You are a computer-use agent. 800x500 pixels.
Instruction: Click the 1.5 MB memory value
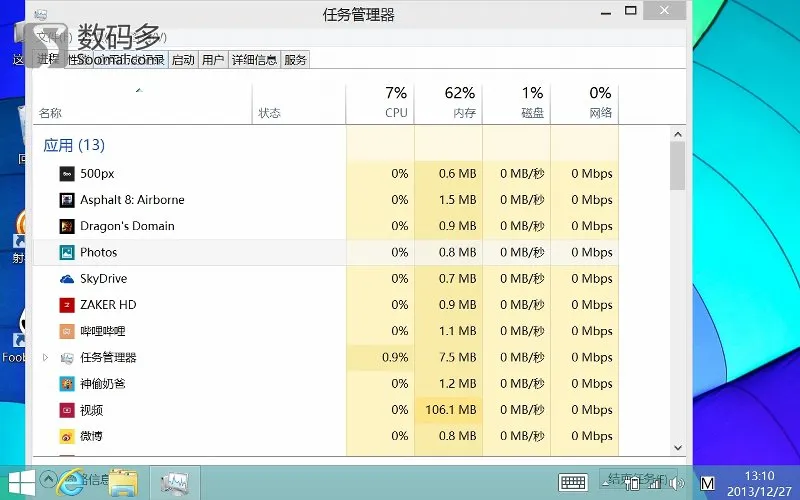click(457, 199)
